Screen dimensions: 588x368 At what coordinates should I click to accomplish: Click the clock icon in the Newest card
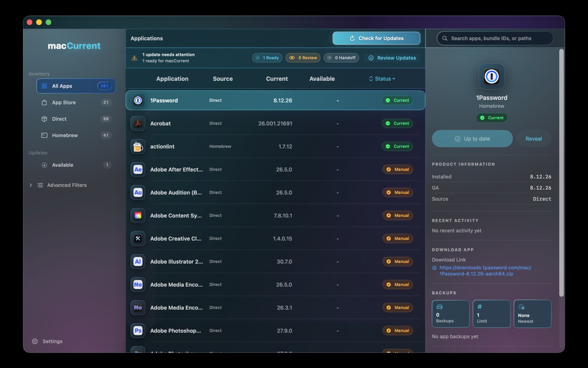[521, 307]
